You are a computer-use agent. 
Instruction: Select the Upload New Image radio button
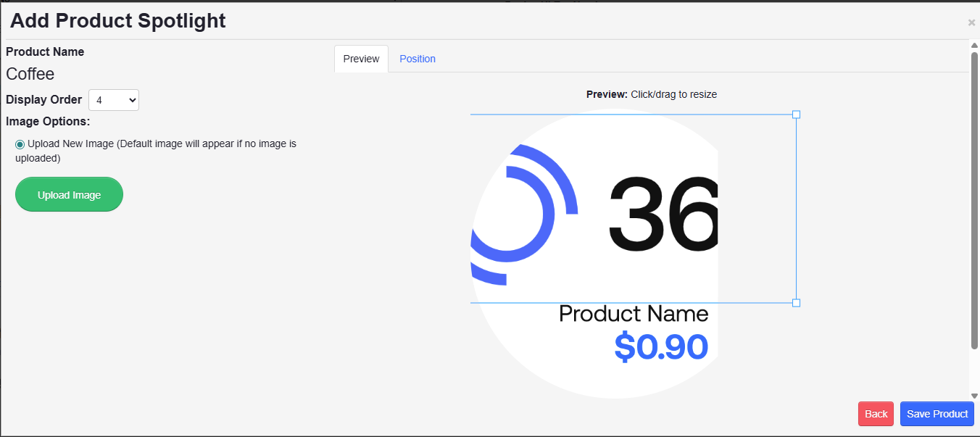point(20,143)
